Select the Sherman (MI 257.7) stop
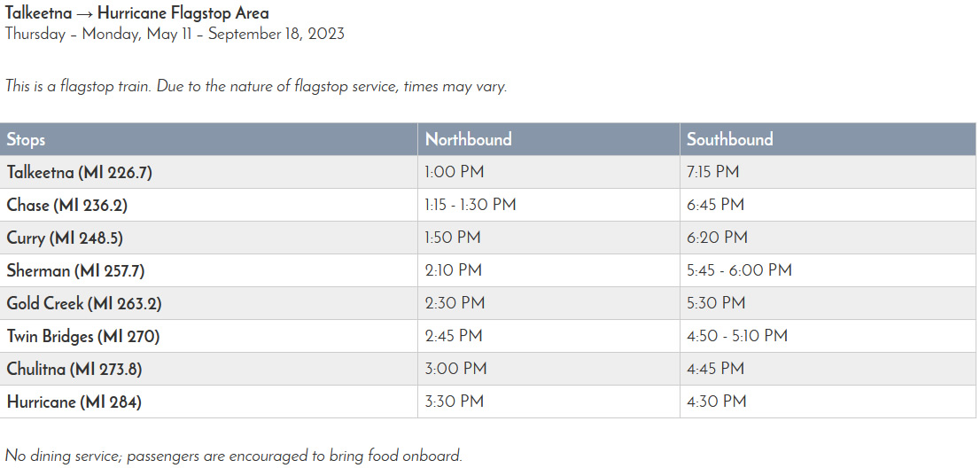 pos(75,270)
